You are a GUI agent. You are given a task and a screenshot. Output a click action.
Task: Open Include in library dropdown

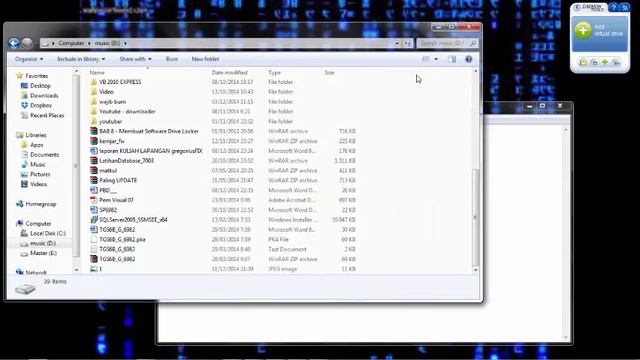pos(81,59)
